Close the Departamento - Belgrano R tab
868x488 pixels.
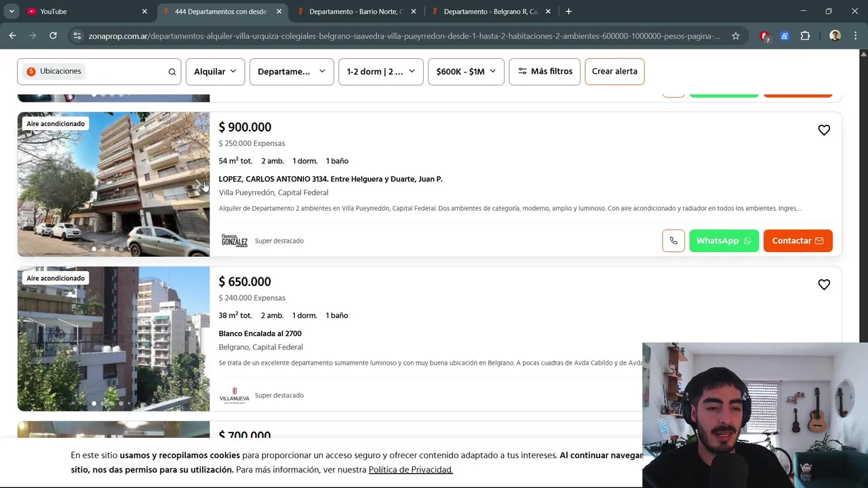(548, 12)
